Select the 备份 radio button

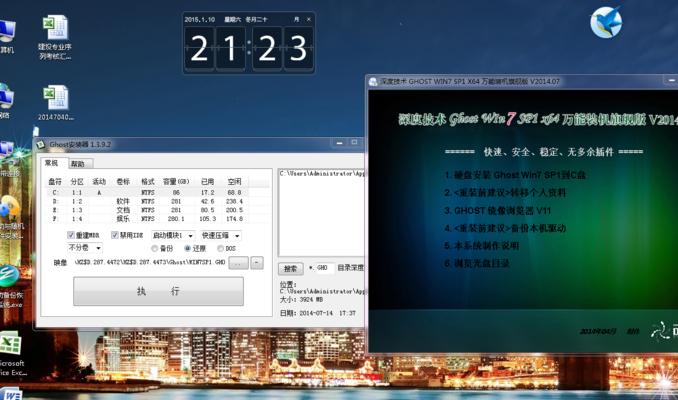[x=154, y=249]
